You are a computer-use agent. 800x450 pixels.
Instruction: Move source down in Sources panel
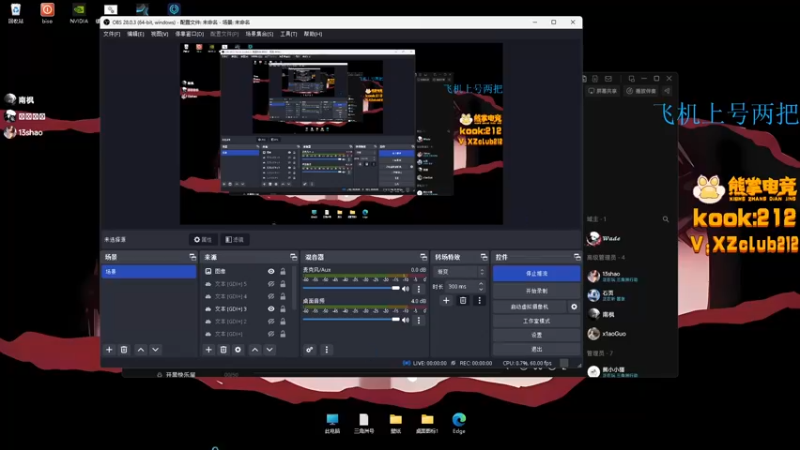click(x=269, y=349)
